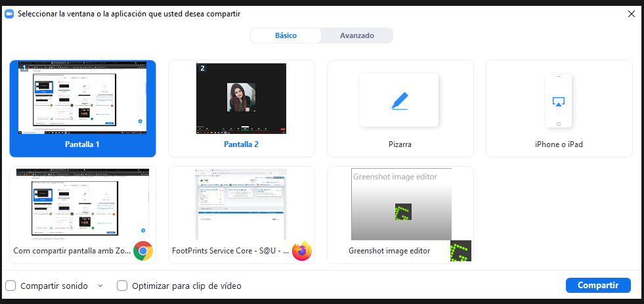Click the Firefox logo badge
Image resolution: width=644 pixels, height=304 pixels.
(x=302, y=251)
